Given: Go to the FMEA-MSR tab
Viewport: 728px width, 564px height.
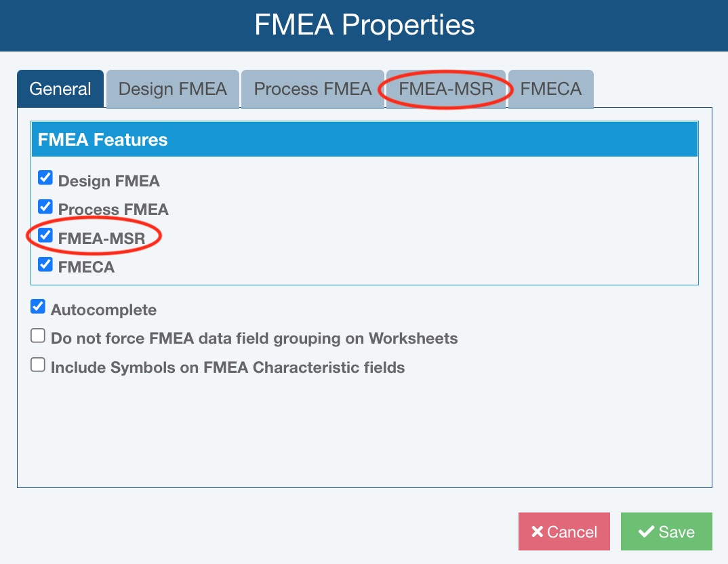Looking at the screenshot, I should pos(445,89).
